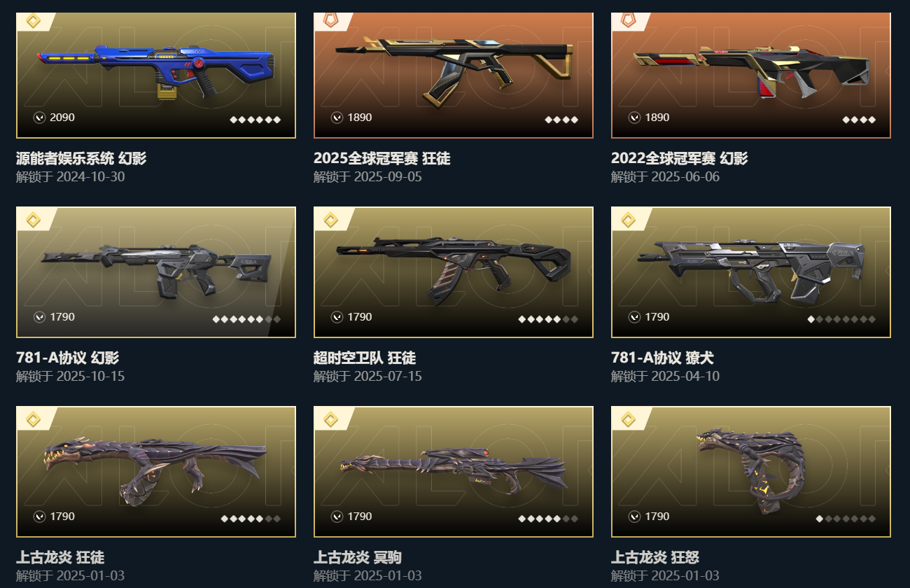This screenshot has width=910, height=588.
Task: Click the 超时空卫队 狂徒 title text
Action: point(365,358)
